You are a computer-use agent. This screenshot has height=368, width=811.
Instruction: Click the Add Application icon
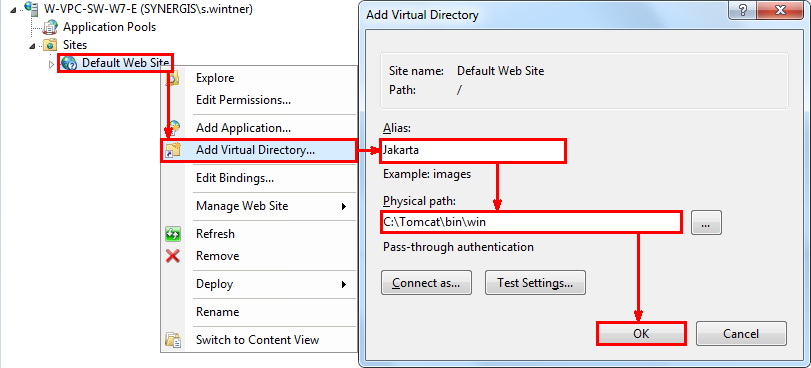[173, 127]
